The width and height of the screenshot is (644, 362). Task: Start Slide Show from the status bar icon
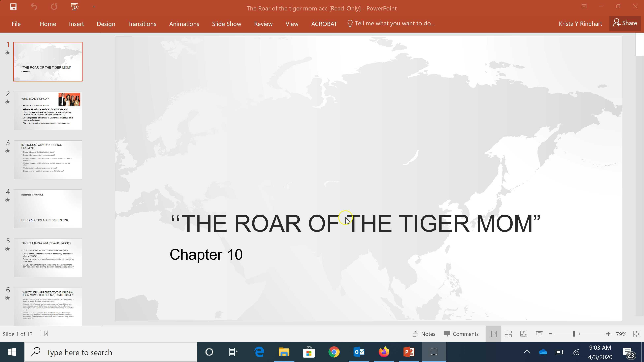(539, 334)
